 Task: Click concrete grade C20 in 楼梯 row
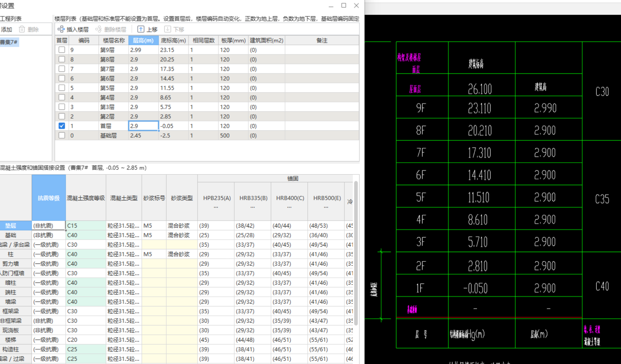(86, 340)
